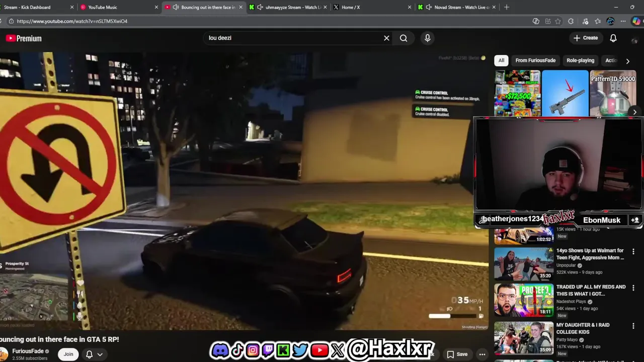The width and height of the screenshot is (644, 362).
Task: Switch to Stream - Kick Dashboard tab
Action: coord(33,7)
